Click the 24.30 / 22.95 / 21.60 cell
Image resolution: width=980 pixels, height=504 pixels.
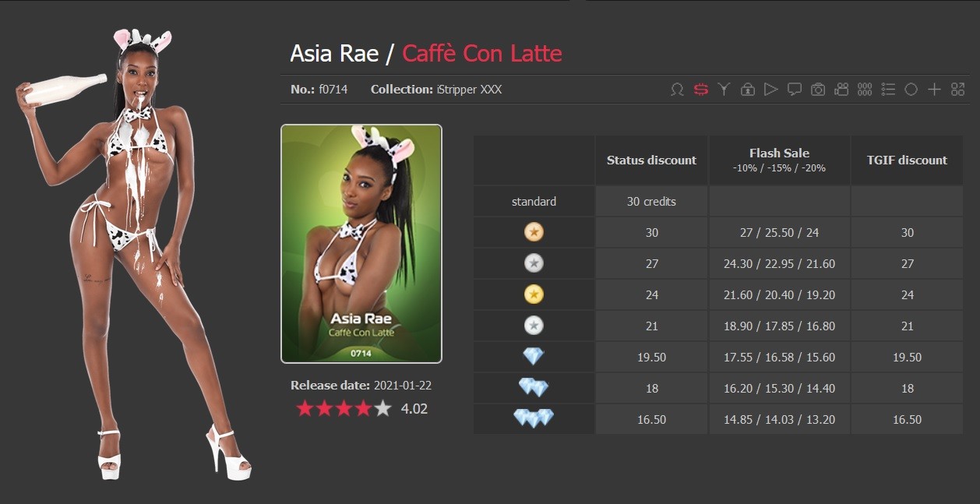(x=780, y=263)
